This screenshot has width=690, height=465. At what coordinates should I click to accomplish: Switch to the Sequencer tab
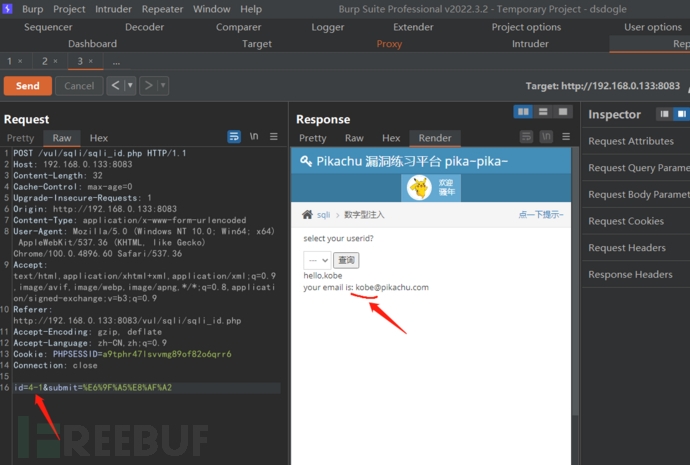coord(48,27)
